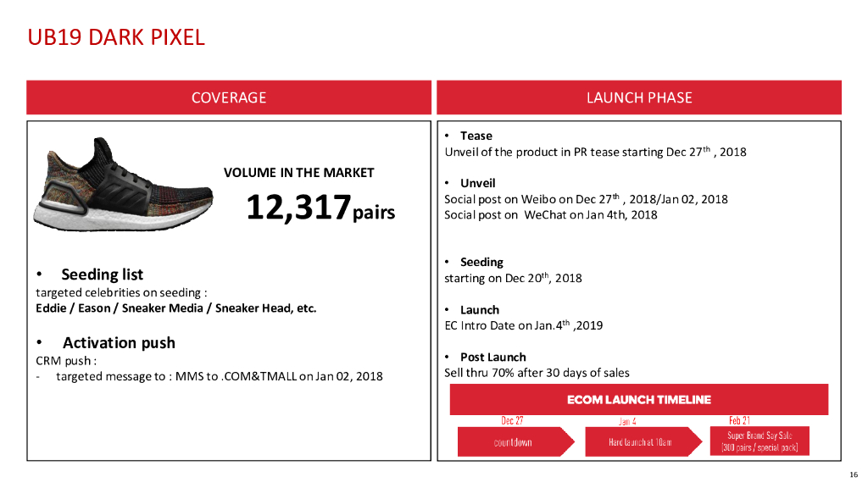
Task: Click the targeted celebrities on seeding line
Action: (x=121, y=292)
